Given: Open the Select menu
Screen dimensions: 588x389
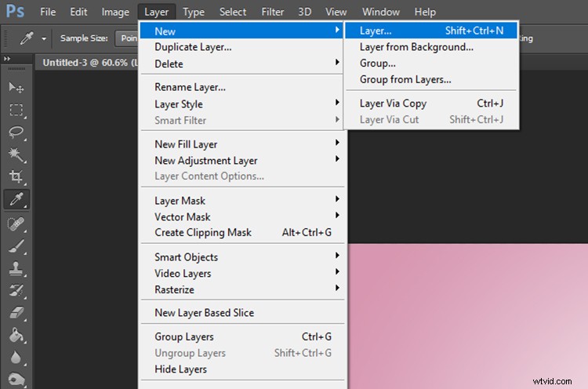Looking at the screenshot, I should [233, 12].
